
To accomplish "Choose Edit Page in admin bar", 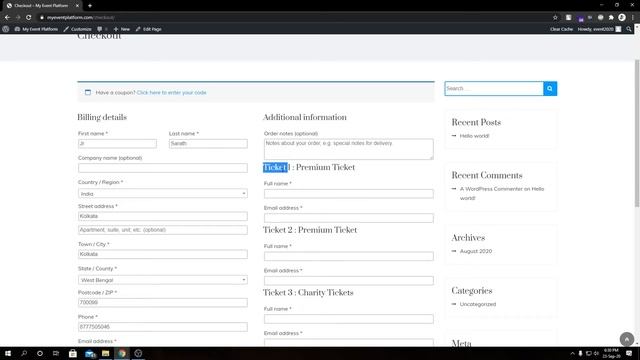I will pos(149,29).
